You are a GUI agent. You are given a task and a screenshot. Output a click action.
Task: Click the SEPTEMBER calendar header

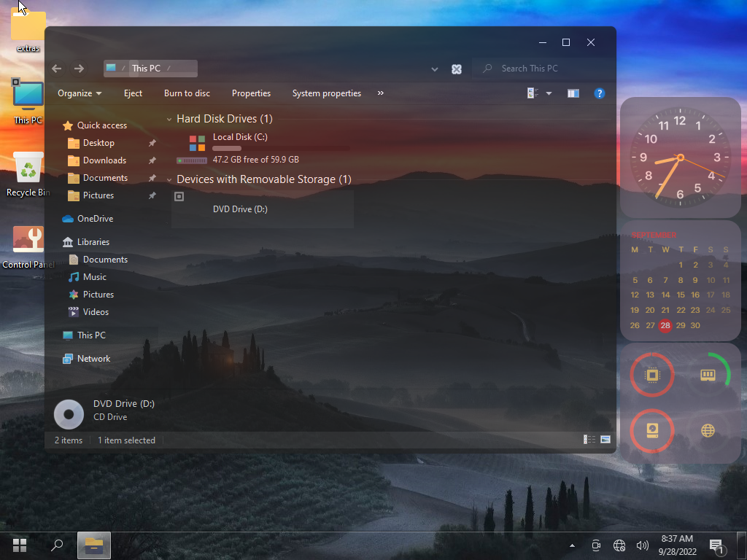[x=654, y=236]
